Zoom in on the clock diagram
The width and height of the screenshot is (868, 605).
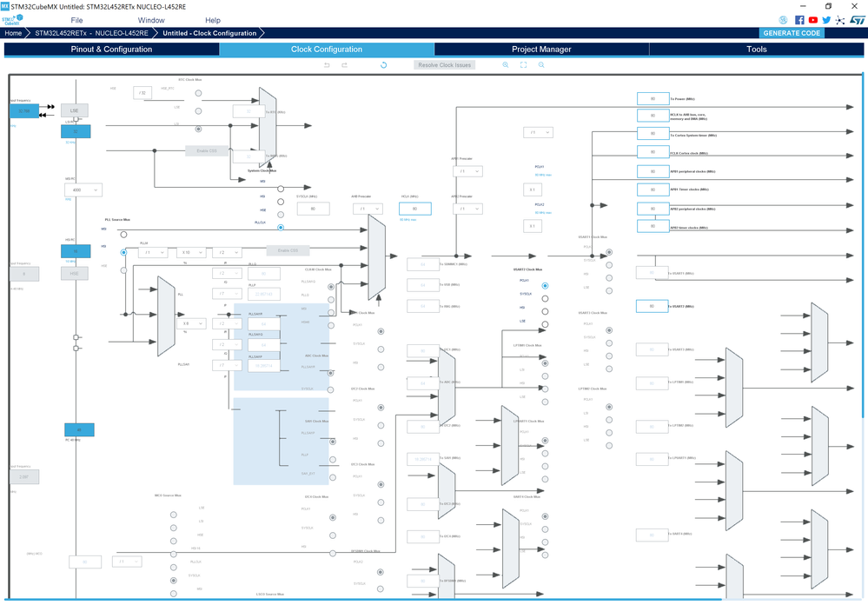(x=506, y=65)
